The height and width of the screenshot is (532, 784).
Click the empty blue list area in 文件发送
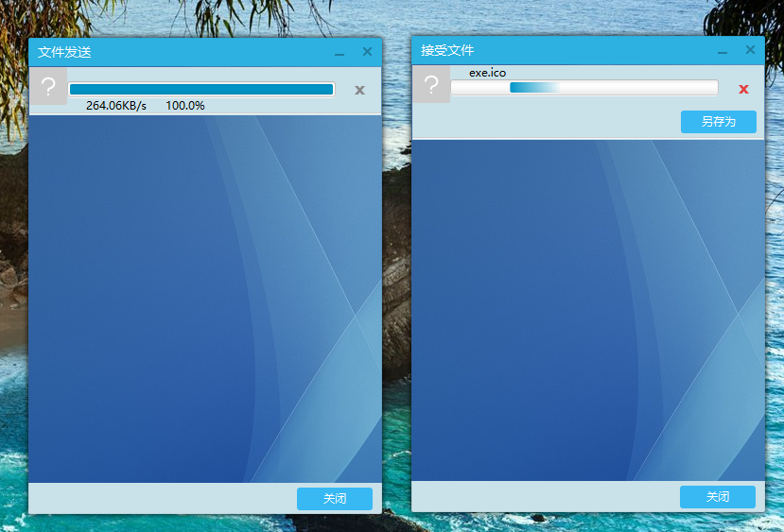[204, 298]
